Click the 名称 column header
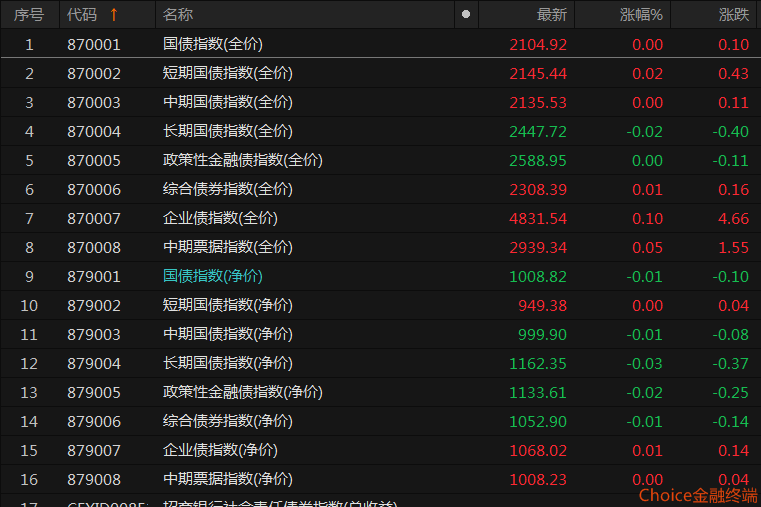 click(x=178, y=14)
